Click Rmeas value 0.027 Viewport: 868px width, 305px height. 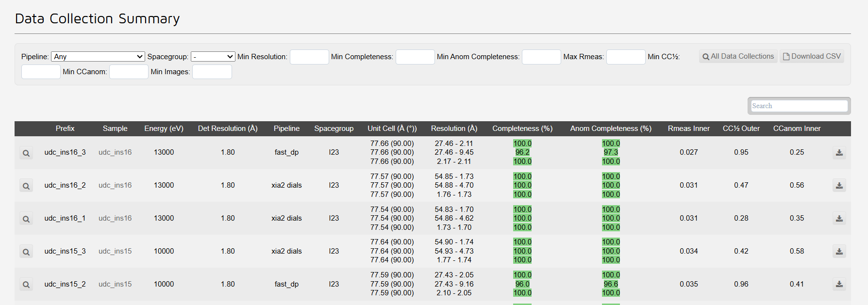point(688,152)
